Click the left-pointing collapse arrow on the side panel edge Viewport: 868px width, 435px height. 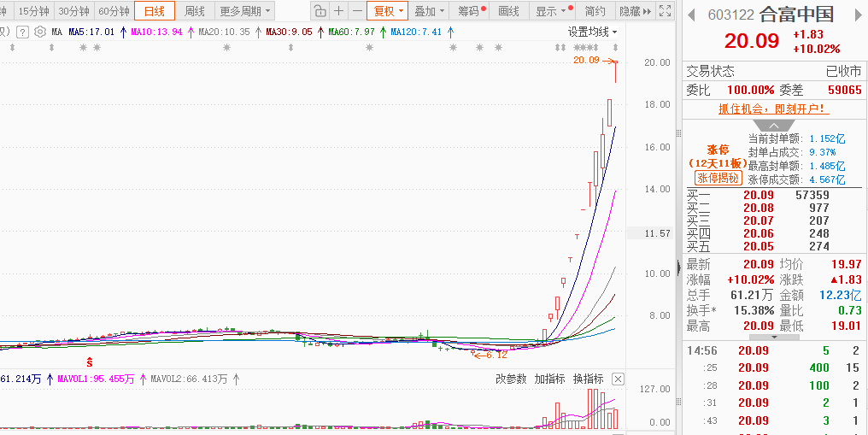coord(678,267)
